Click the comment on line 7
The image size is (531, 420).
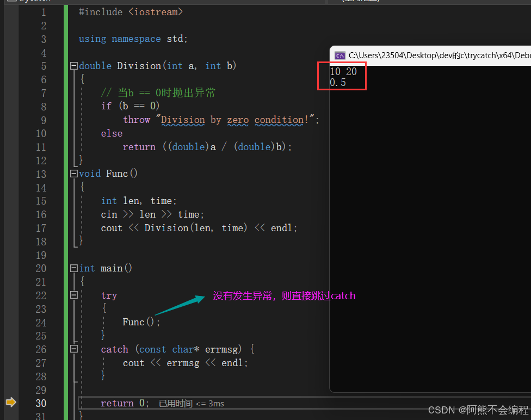tap(158, 92)
